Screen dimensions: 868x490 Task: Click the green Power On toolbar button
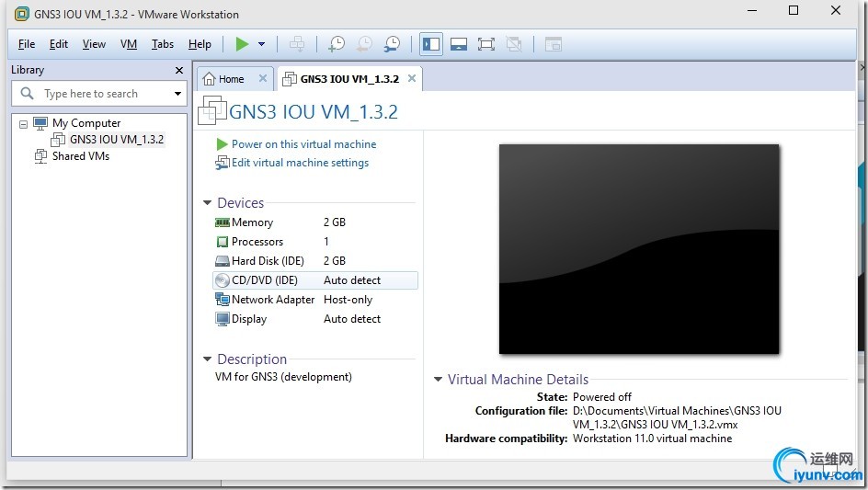[x=242, y=43]
